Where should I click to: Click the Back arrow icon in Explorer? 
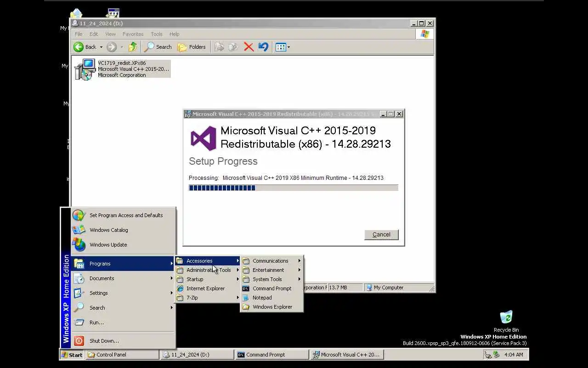pos(79,47)
